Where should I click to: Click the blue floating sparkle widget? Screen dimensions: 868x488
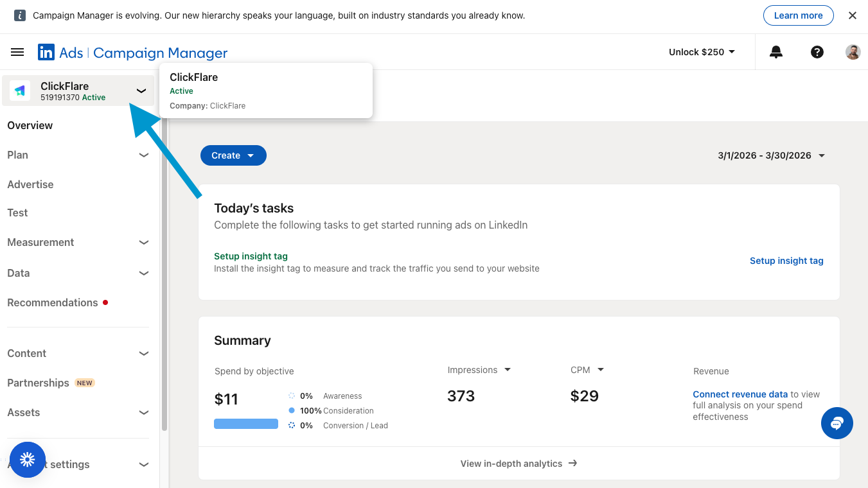(x=27, y=459)
